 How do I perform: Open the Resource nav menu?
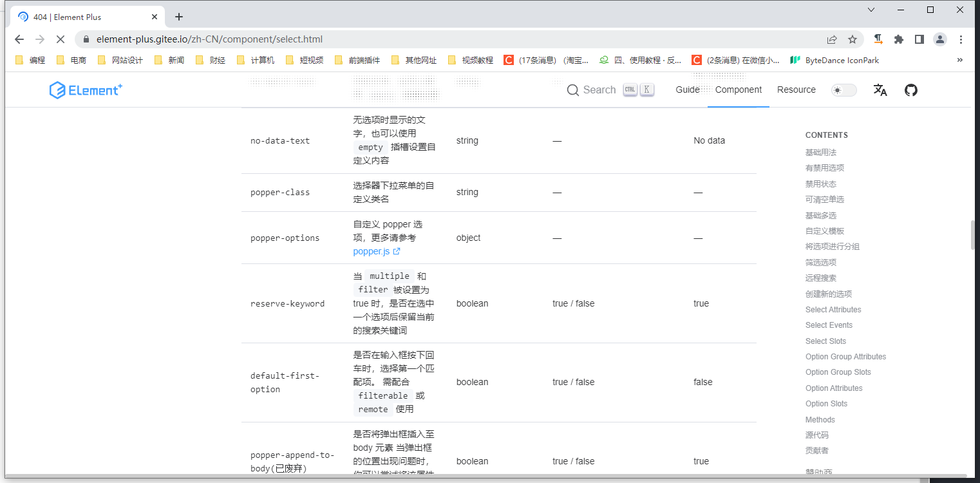coord(796,90)
